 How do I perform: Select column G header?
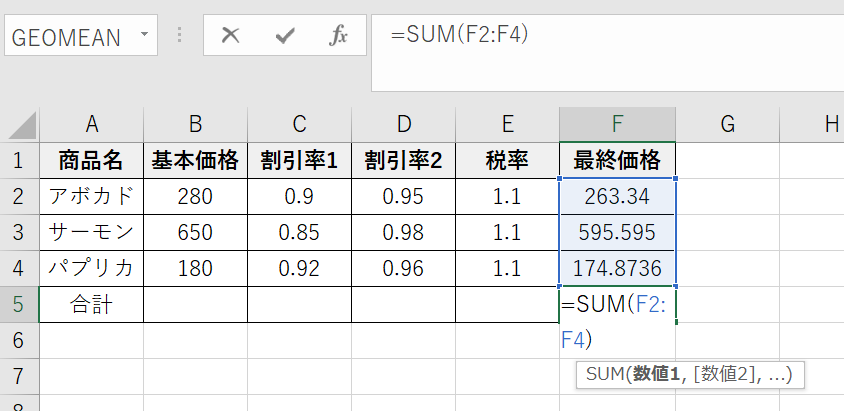727,124
